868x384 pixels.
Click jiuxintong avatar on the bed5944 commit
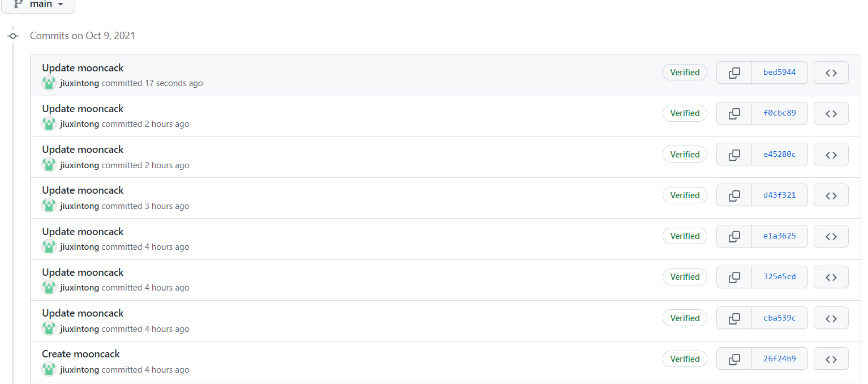[49, 83]
